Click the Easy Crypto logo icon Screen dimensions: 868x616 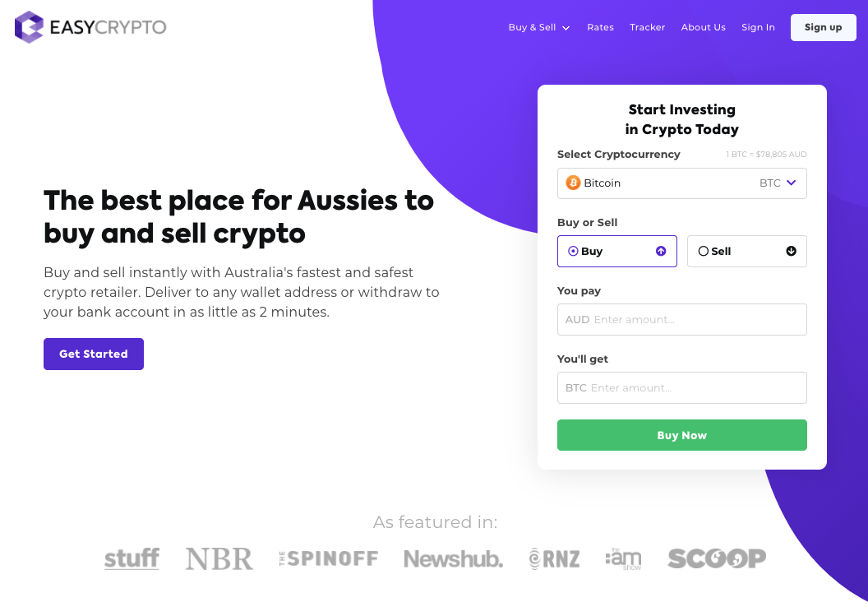pos(29,27)
